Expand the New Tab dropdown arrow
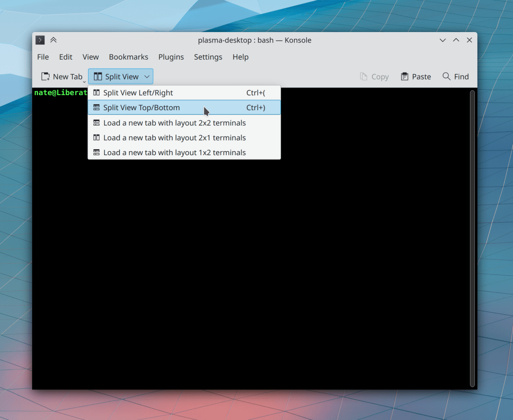513x420 pixels. (84, 80)
